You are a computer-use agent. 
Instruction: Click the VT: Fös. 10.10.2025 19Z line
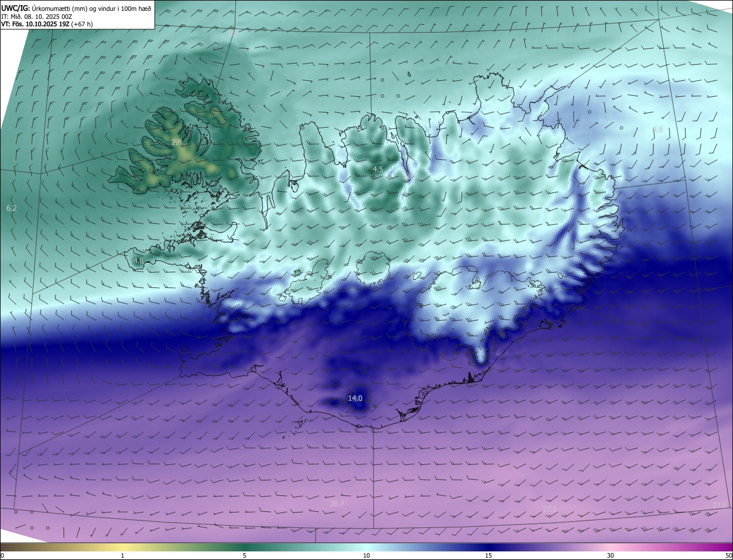click(x=47, y=24)
